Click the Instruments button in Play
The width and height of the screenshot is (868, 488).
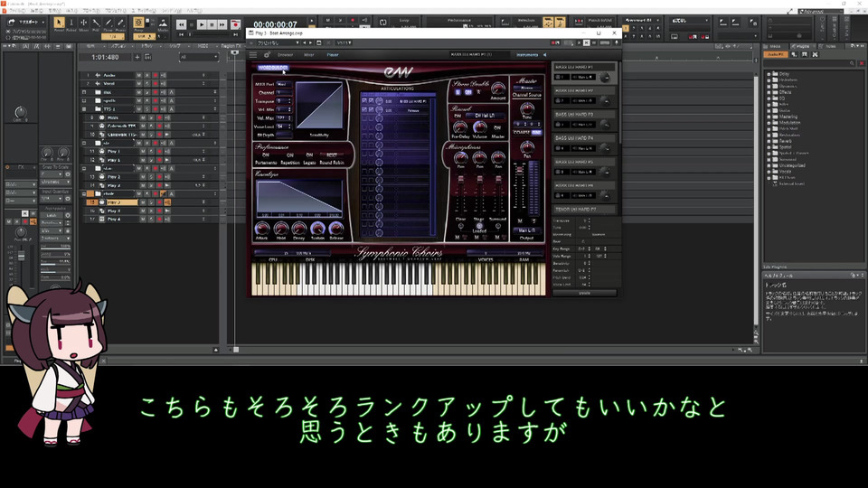527,55
